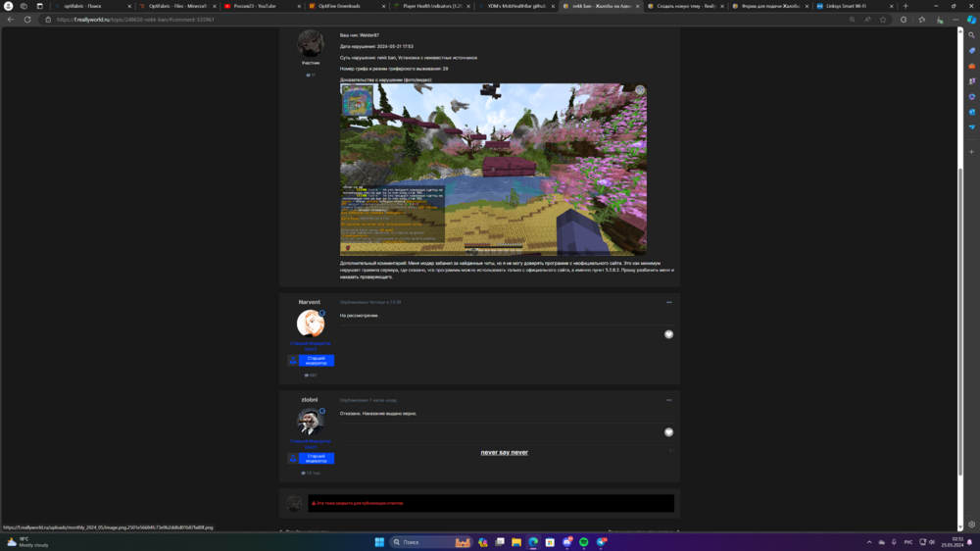Click Narvent's senior moderator rank badge
Viewport: 980px width, 551px height.
(x=311, y=361)
